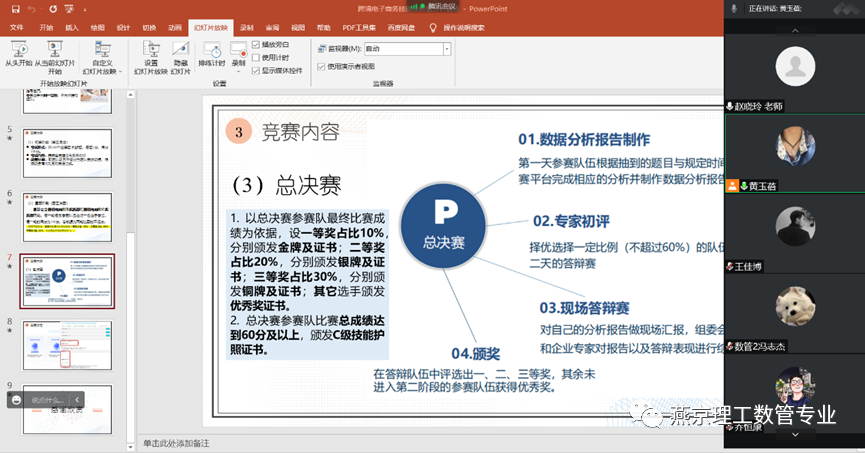This screenshot has width=865, height=453.
Task: Toggle the Play Narrations (播放旁白) checkbox
Action: pos(256,45)
